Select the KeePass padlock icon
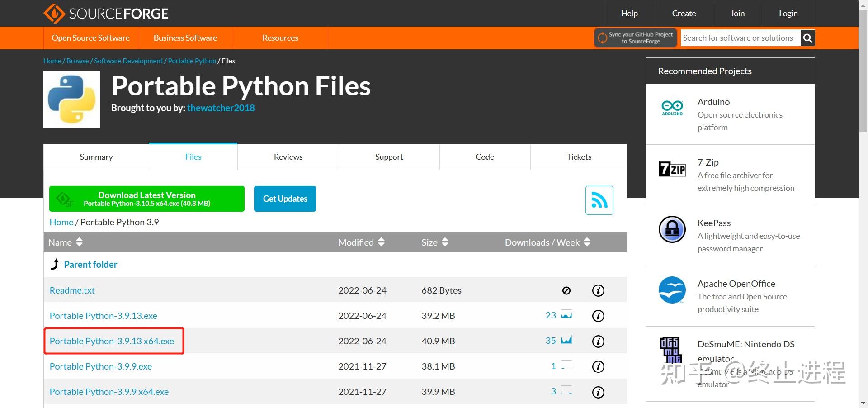 (x=672, y=229)
